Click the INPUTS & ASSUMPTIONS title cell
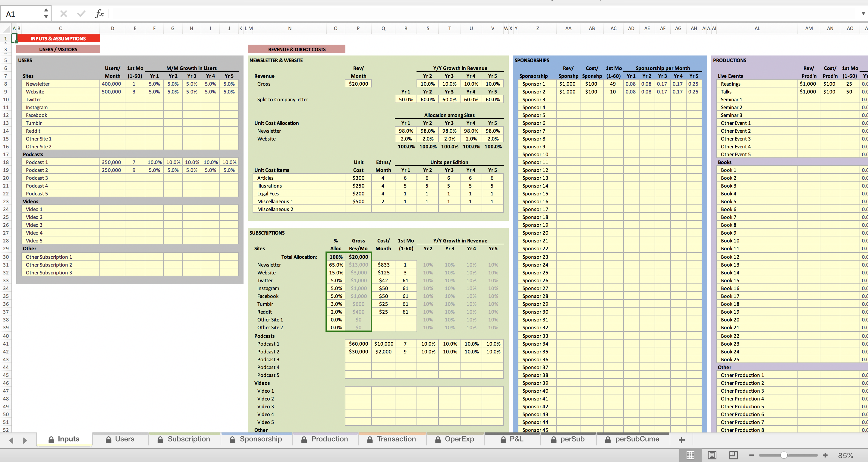868x462 pixels. pos(58,38)
